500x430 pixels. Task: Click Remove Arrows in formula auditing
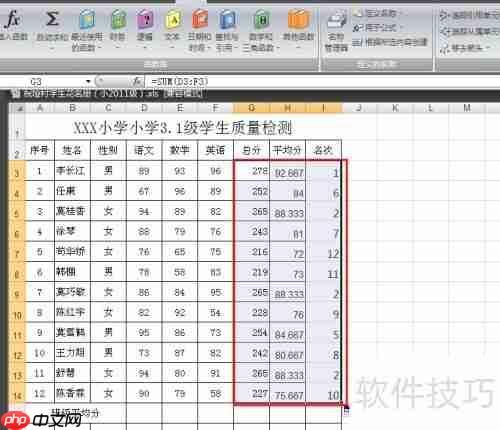[x=465, y=49]
